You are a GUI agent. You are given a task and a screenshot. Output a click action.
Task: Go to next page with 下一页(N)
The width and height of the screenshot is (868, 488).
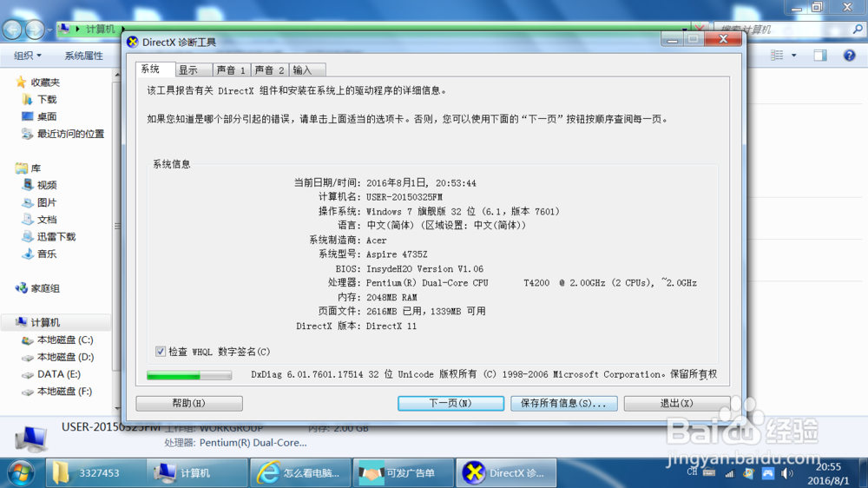[450, 403]
